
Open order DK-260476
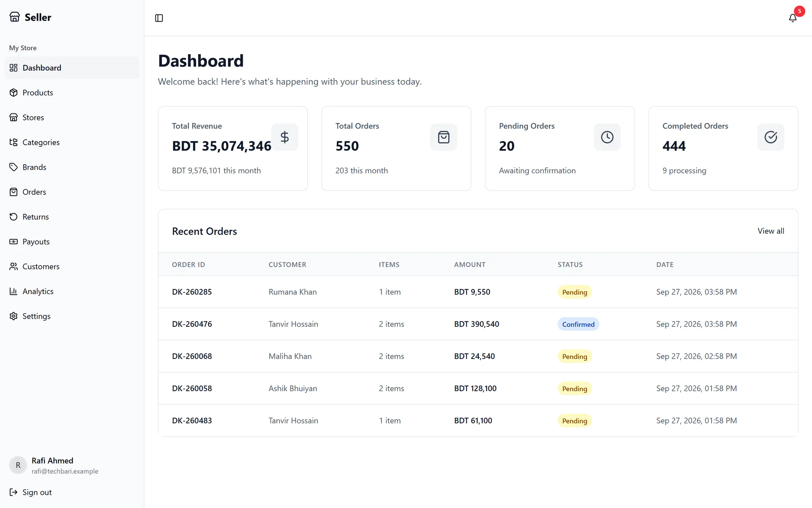coord(192,324)
